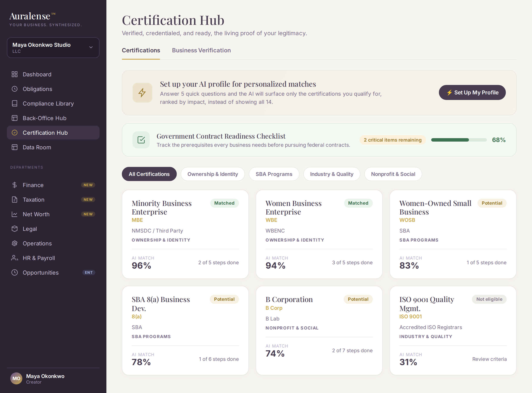This screenshot has height=393, width=532.
Task: Click the ENT badge next to Opportunities
Action: [89, 272]
